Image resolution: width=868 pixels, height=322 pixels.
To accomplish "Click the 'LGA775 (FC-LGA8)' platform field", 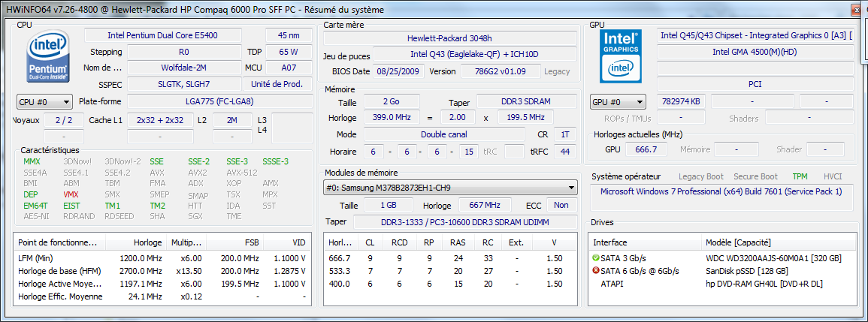I will [219, 102].
